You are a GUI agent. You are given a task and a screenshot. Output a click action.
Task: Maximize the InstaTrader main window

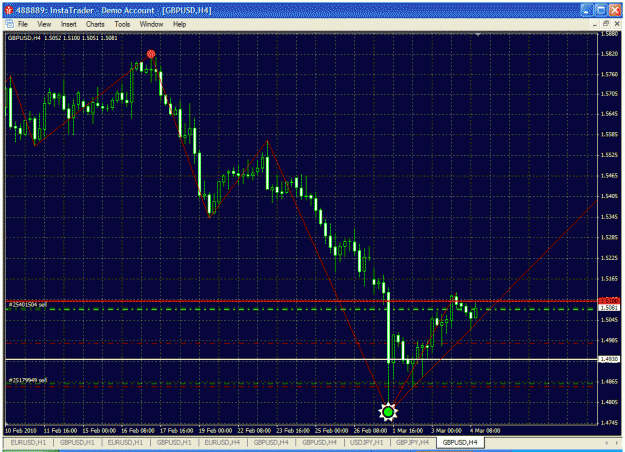point(600,10)
